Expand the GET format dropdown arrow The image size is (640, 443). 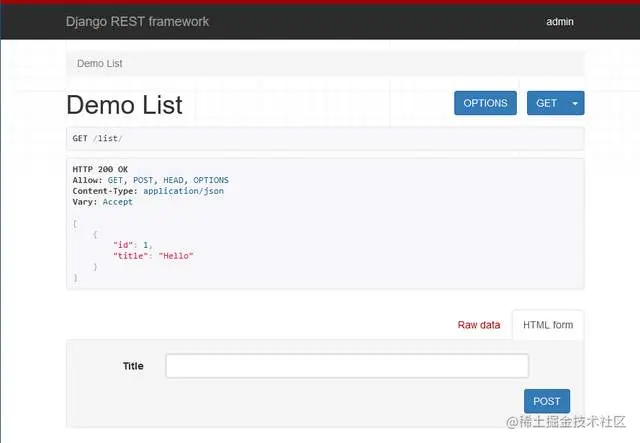point(575,103)
